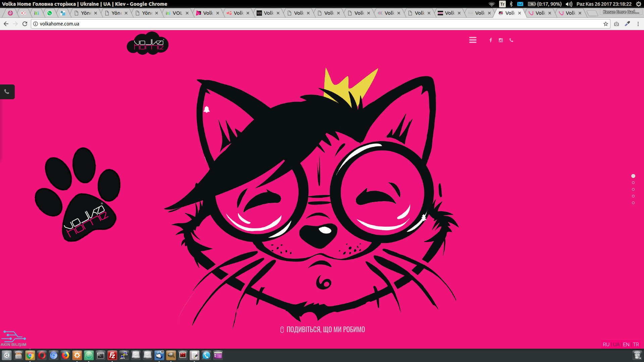Image resolution: width=644 pixels, height=362 pixels.
Task: Open the Chrome three-dot menu
Action: [638, 24]
